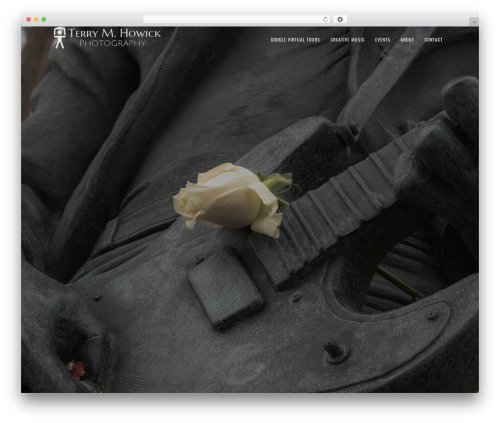Reload the page with the refresh icon
500x423 pixels.
pos(325,19)
